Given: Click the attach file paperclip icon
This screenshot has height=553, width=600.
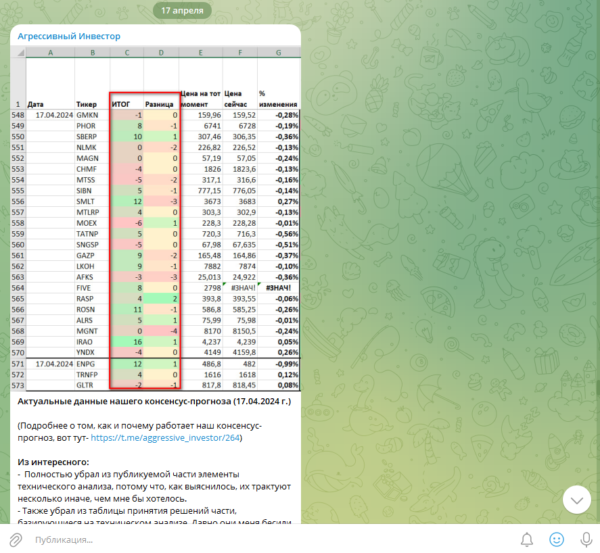Looking at the screenshot, I should click(15, 540).
